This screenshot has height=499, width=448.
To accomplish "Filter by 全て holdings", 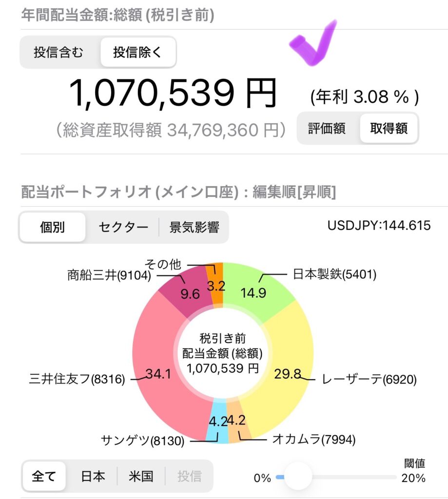I will (44, 476).
